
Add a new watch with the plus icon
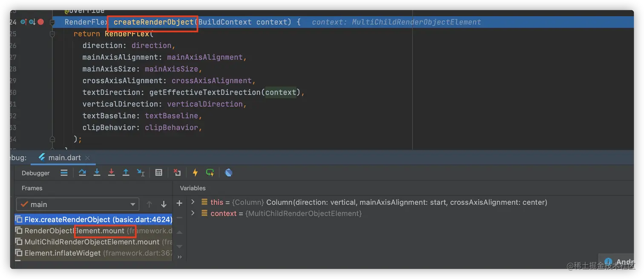click(x=179, y=203)
